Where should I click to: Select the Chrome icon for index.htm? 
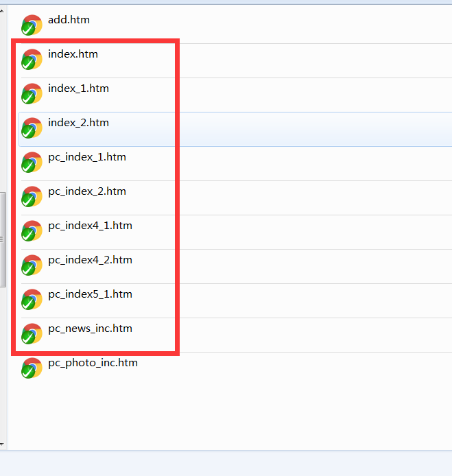32,60
